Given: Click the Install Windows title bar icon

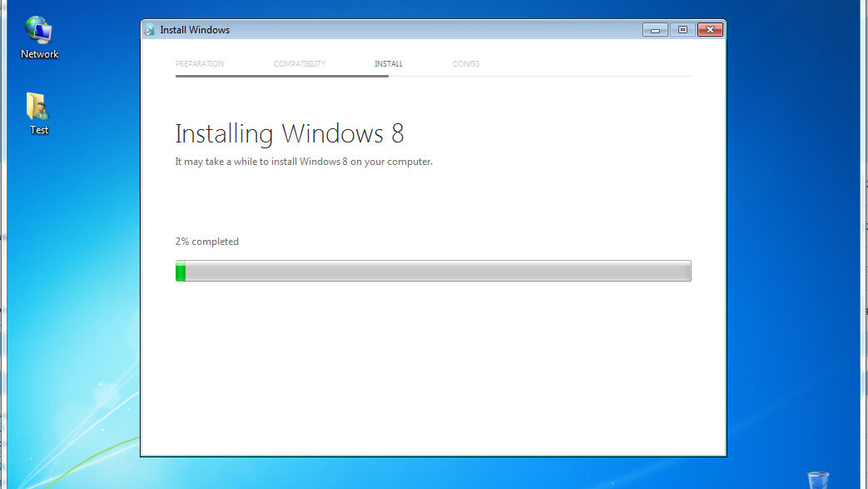Looking at the screenshot, I should pos(149,30).
